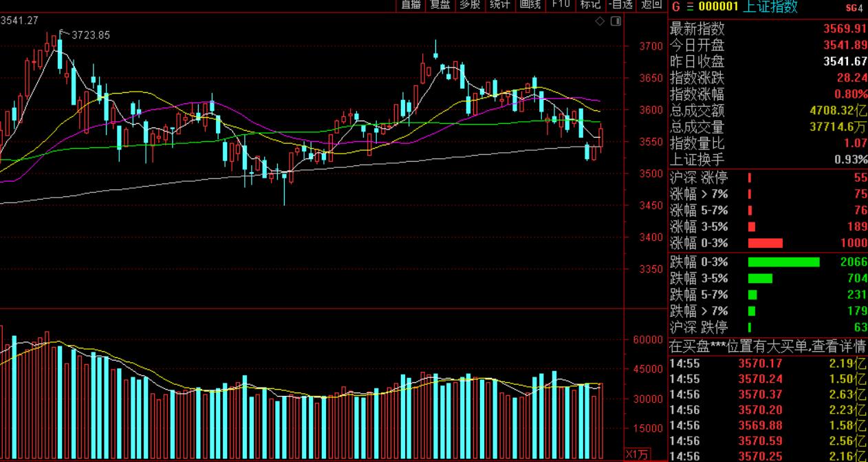Toggle the side panel icon beside the diamond
This screenshot has width=868, height=462.
615,21
